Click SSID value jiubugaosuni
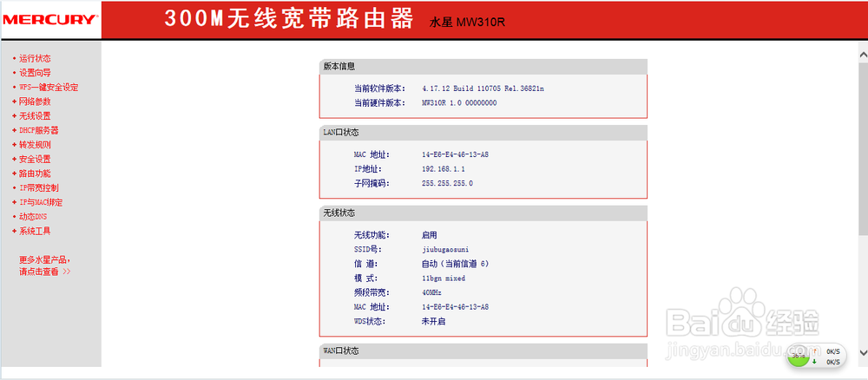 (x=445, y=250)
